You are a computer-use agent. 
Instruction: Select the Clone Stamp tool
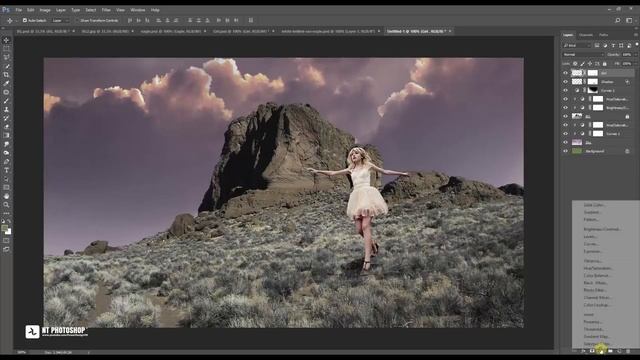(x=6, y=109)
